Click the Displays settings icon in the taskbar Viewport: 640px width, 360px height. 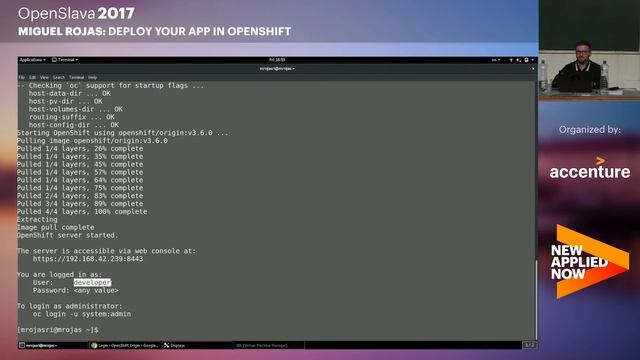167,345
